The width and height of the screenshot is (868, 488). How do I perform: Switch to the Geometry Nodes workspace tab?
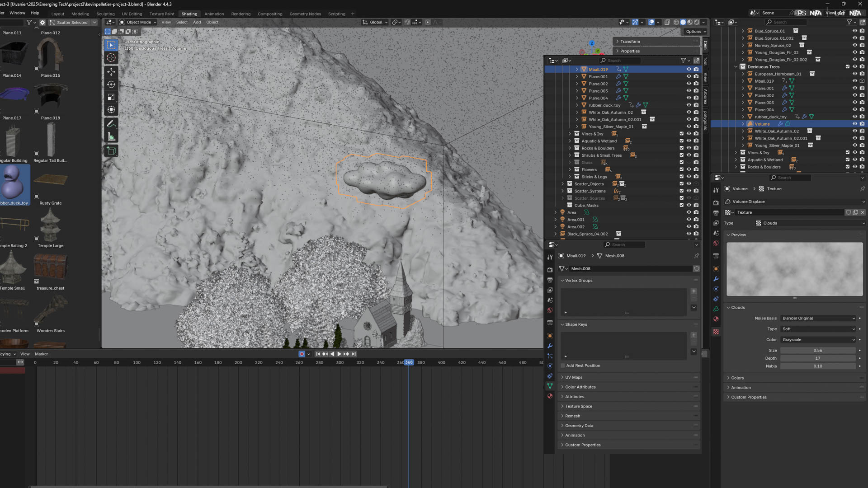305,14
